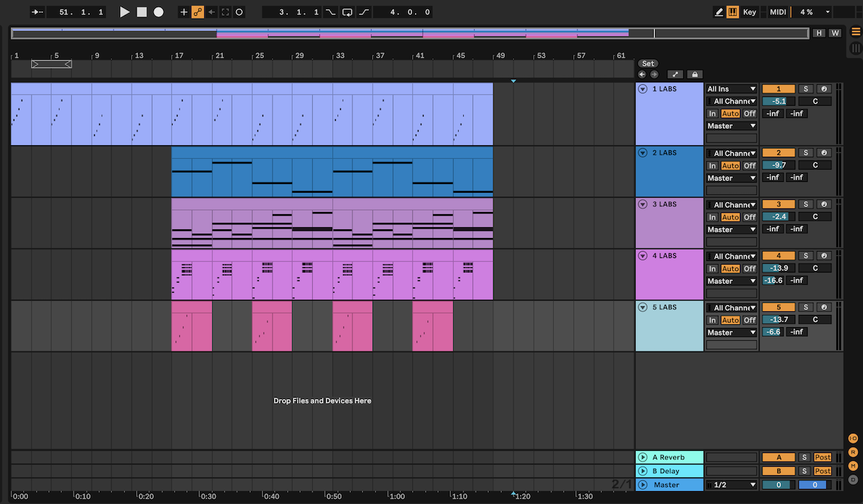
Task: Click the Set locator button
Action: [x=648, y=63]
